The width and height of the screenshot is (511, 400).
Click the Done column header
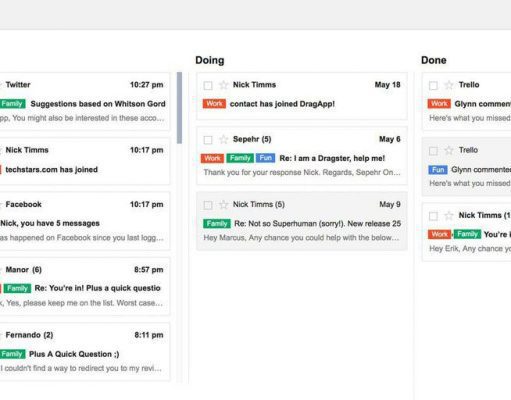tap(434, 60)
